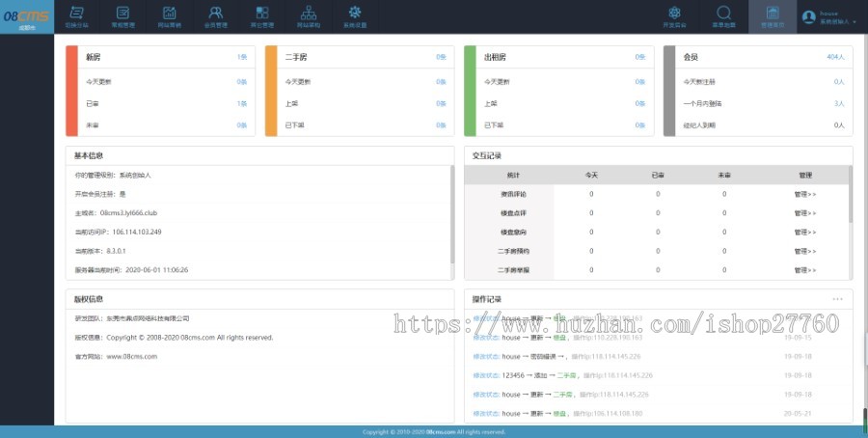868x438 pixels.
Task: Click the 版权信息 panel heading
Action: (89, 299)
